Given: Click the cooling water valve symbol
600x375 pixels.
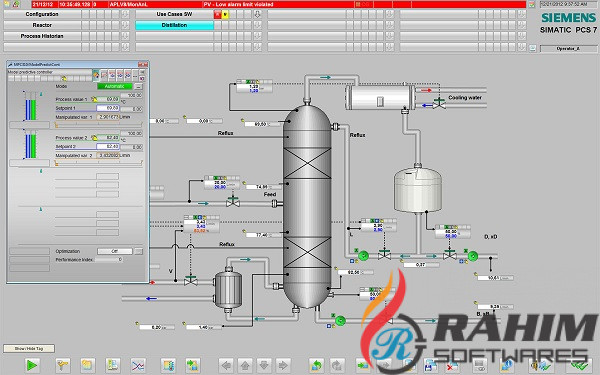Looking at the screenshot, I should pos(439,103).
